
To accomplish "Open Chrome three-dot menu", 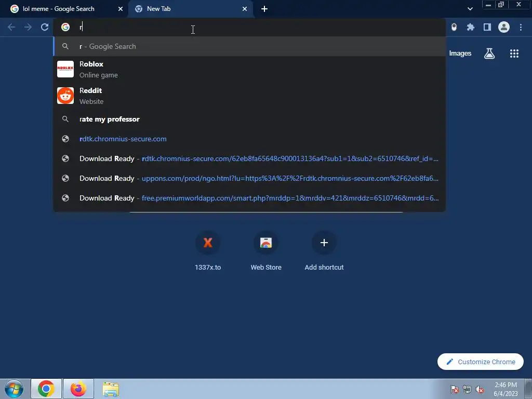I will (x=521, y=27).
